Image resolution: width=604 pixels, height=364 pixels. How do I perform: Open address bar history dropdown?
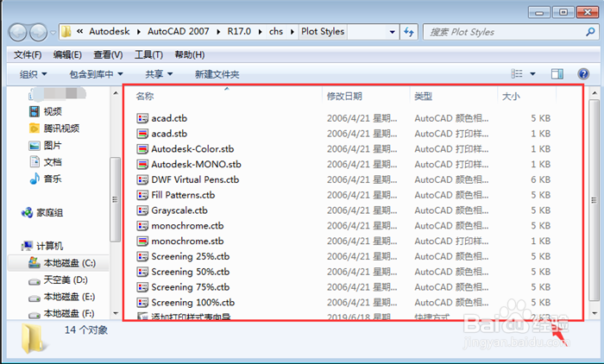pyautogui.click(x=392, y=32)
